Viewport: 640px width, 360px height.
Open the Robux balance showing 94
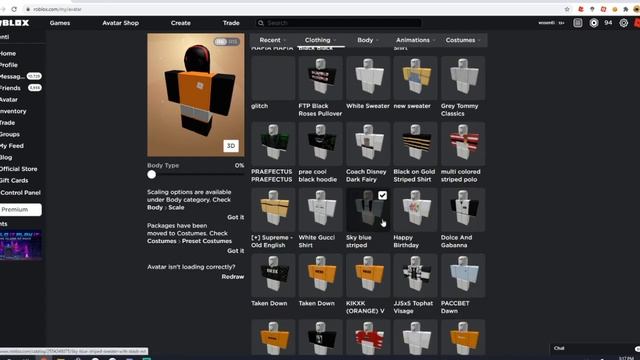pyautogui.click(x=608, y=23)
